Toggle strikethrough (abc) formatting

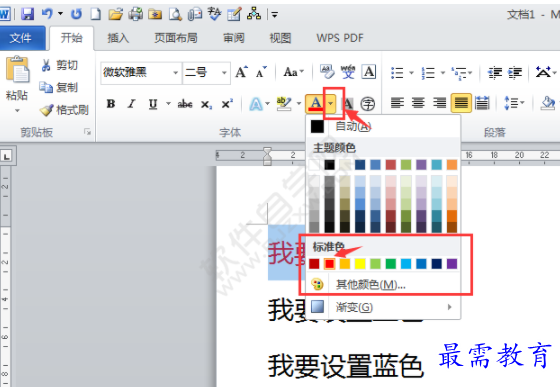[185, 104]
